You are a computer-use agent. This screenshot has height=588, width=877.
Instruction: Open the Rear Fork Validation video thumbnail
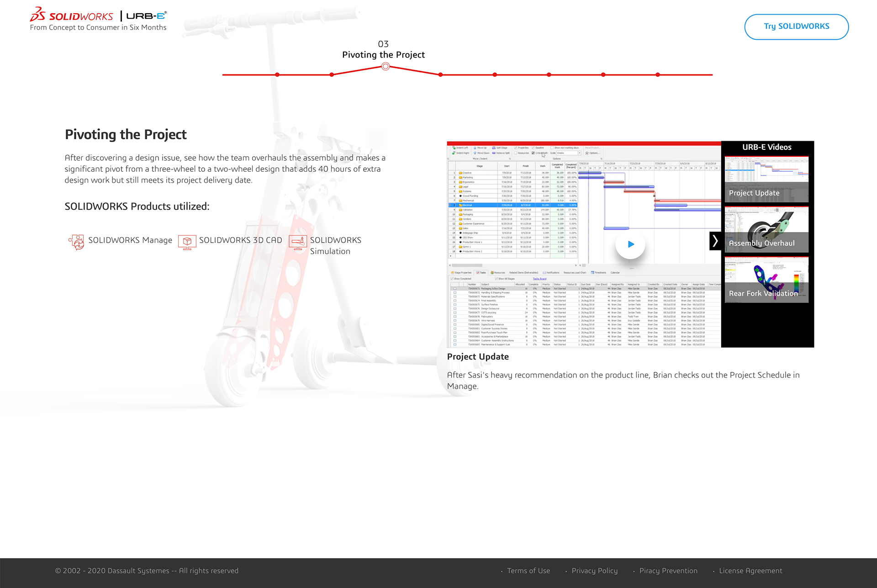[x=766, y=280]
